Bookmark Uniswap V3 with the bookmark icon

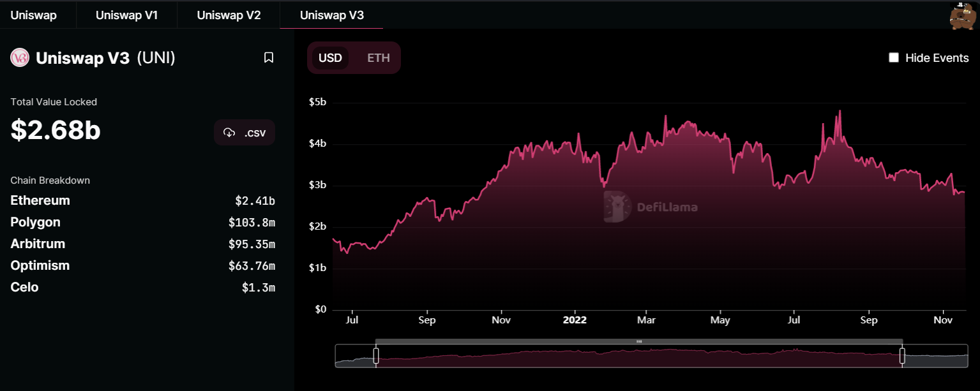point(269,58)
